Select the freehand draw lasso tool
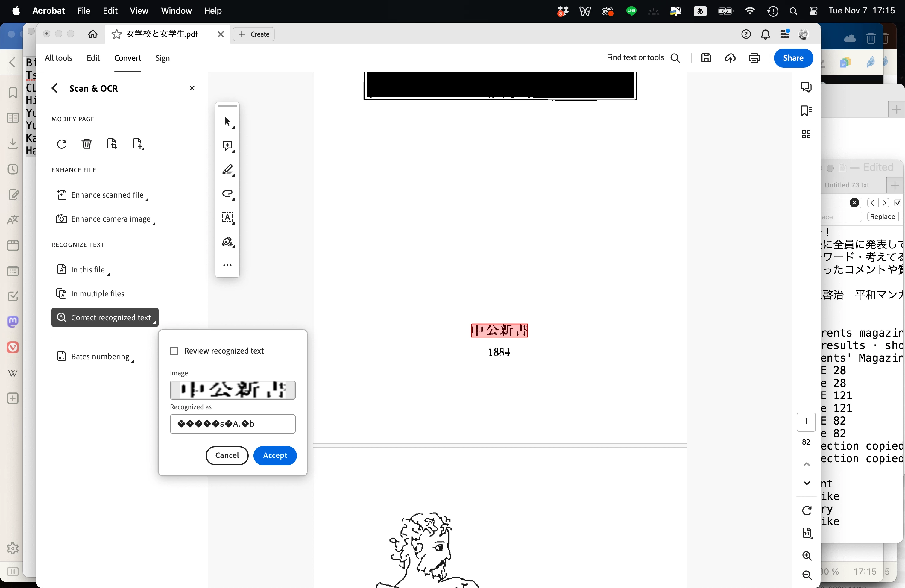 [x=227, y=194]
